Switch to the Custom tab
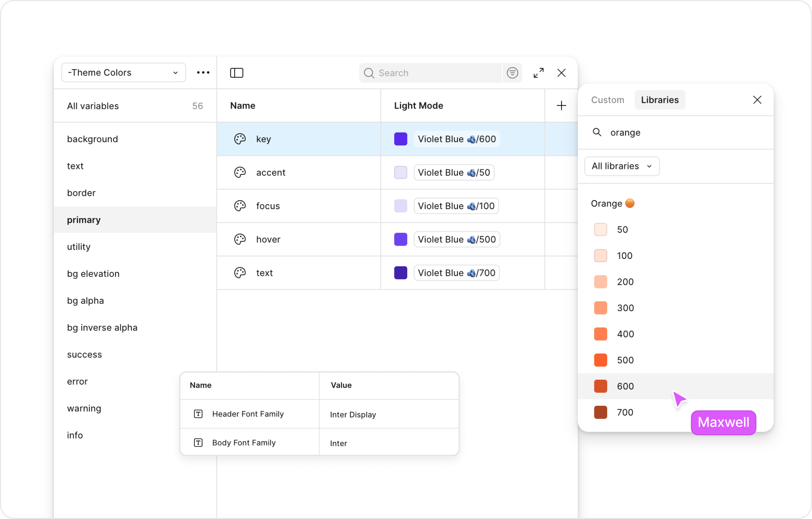 click(607, 100)
